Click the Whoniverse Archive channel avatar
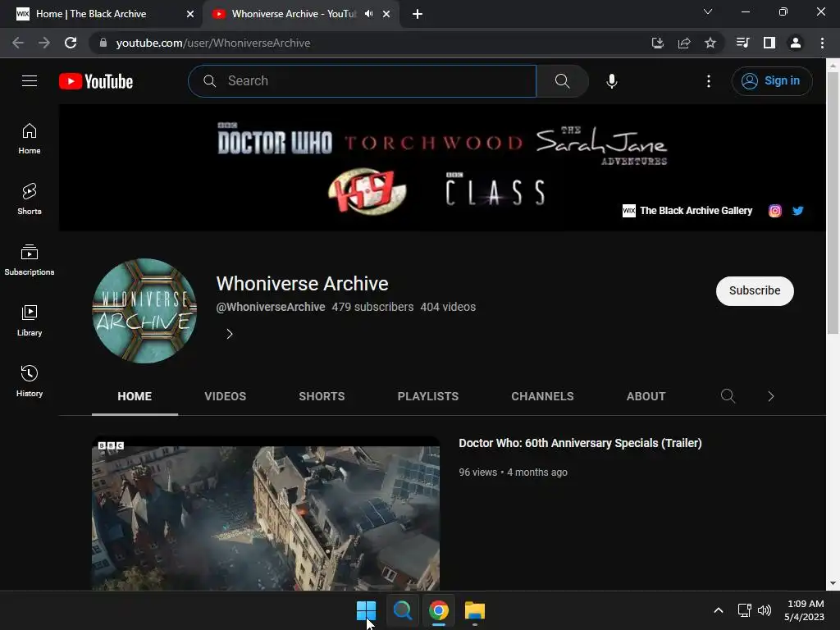This screenshot has width=840, height=630. tap(144, 311)
